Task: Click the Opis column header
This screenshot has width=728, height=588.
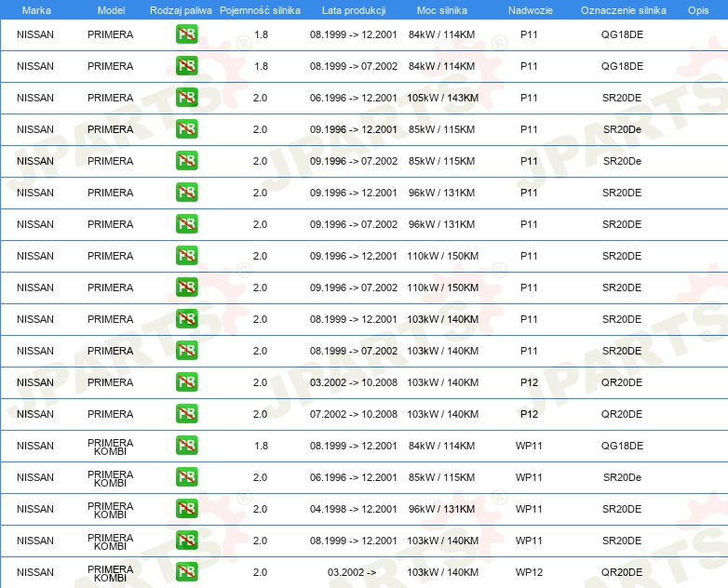Action: pos(698,10)
